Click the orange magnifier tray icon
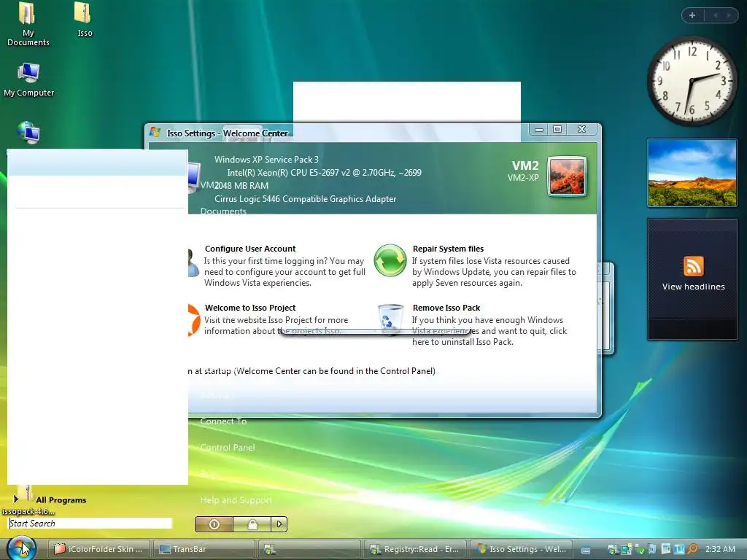The width and height of the screenshot is (747, 560). (x=693, y=550)
